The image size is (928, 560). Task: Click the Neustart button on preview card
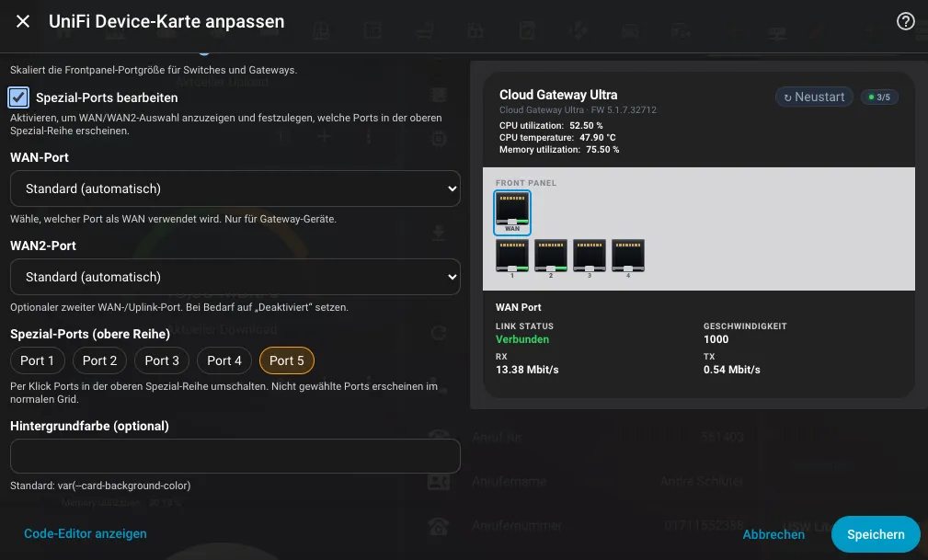[814, 97]
